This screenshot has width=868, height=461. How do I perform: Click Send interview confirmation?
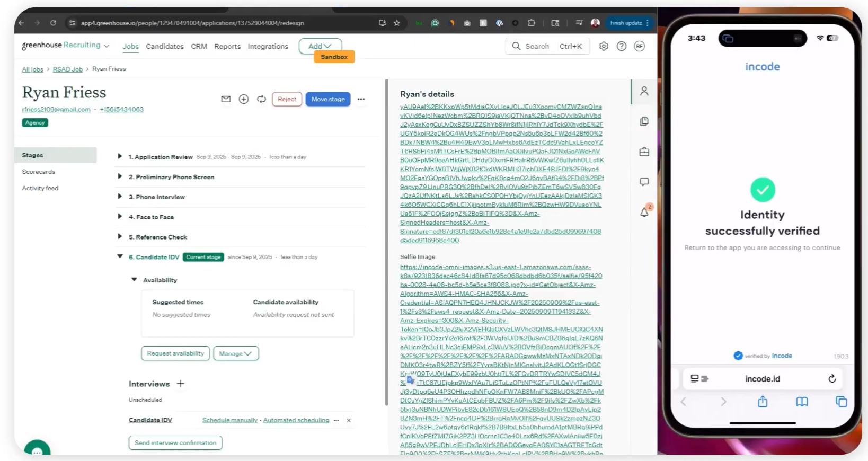point(175,442)
